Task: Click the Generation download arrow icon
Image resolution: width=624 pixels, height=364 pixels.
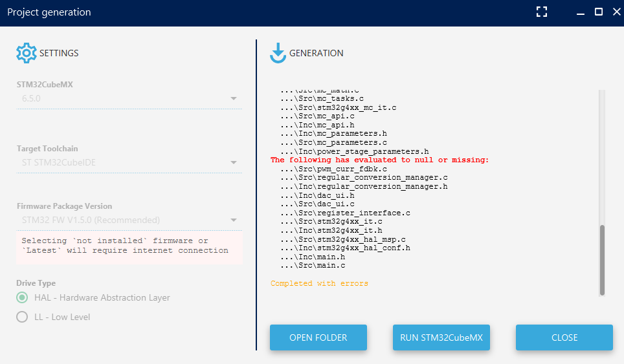Action: (x=278, y=53)
